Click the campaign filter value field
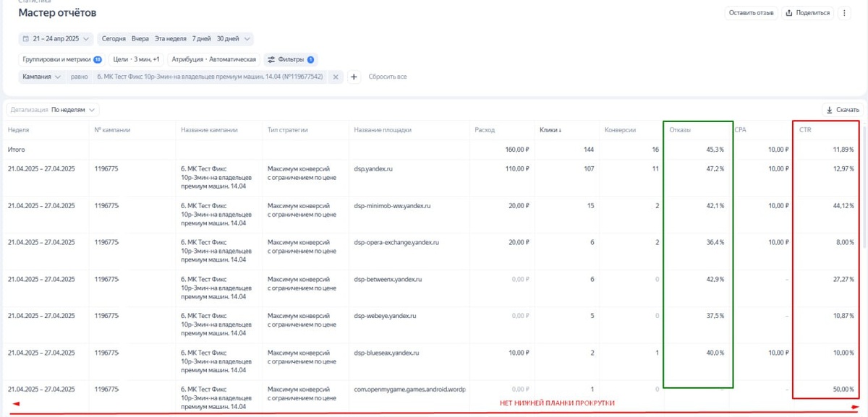 [x=210, y=77]
